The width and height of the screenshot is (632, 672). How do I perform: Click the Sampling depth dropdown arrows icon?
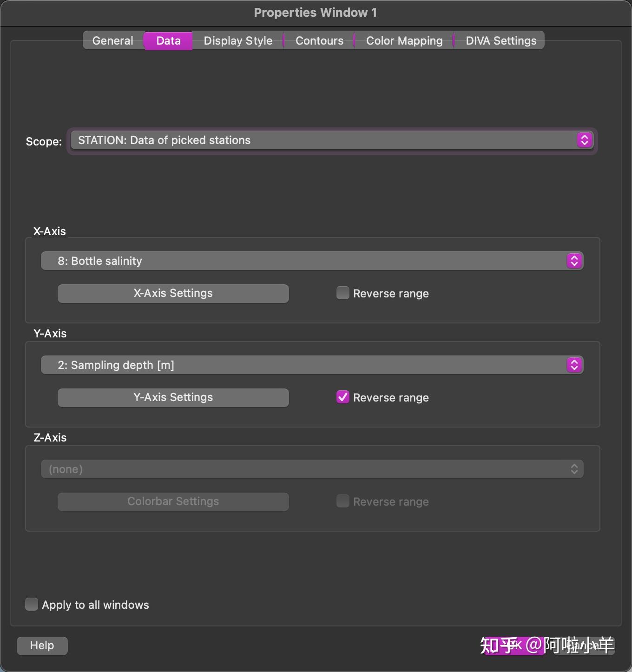pyautogui.click(x=574, y=365)
